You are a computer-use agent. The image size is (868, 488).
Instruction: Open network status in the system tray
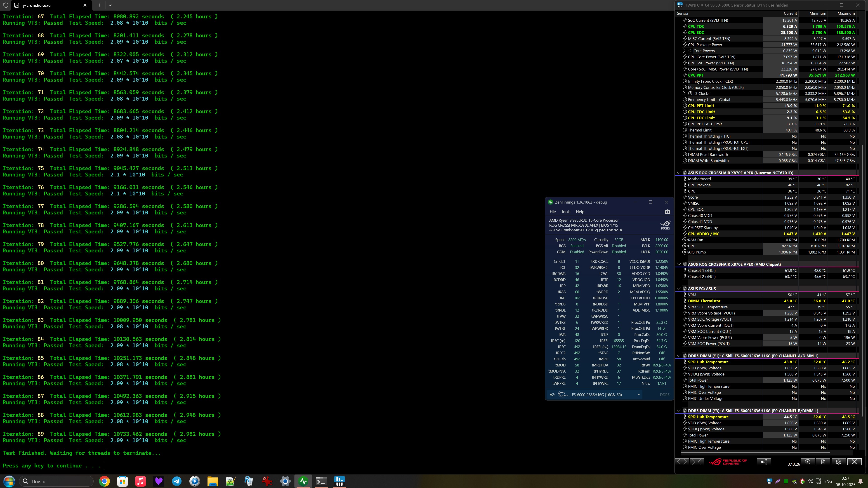coord(818,482)
